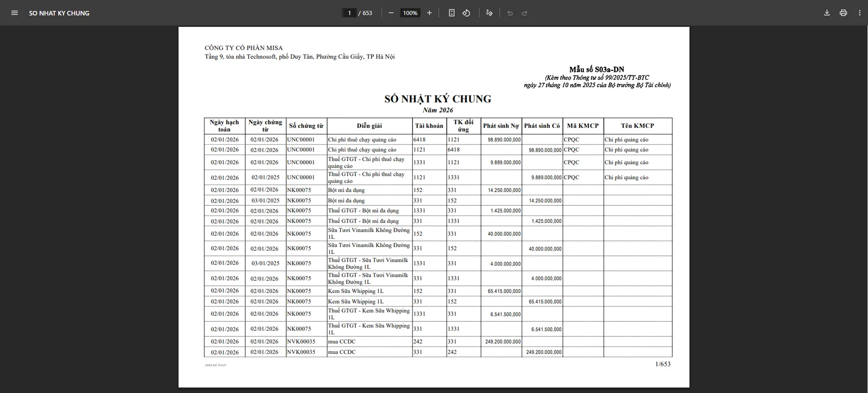Open the more actions three-dot menu
The width and height of the screenshot is (868, 393).
coord(860,13)
